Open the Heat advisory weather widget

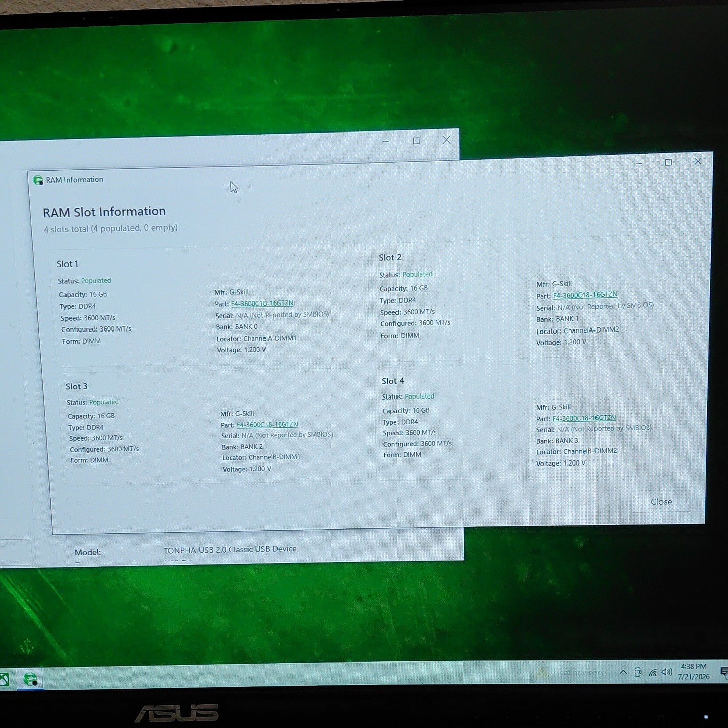coord(570,673)
